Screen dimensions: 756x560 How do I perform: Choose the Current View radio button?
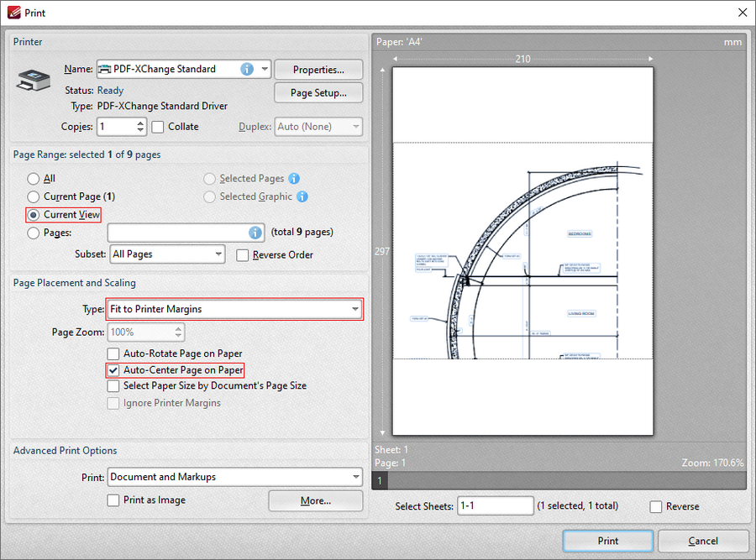click(x=34, y=215)
